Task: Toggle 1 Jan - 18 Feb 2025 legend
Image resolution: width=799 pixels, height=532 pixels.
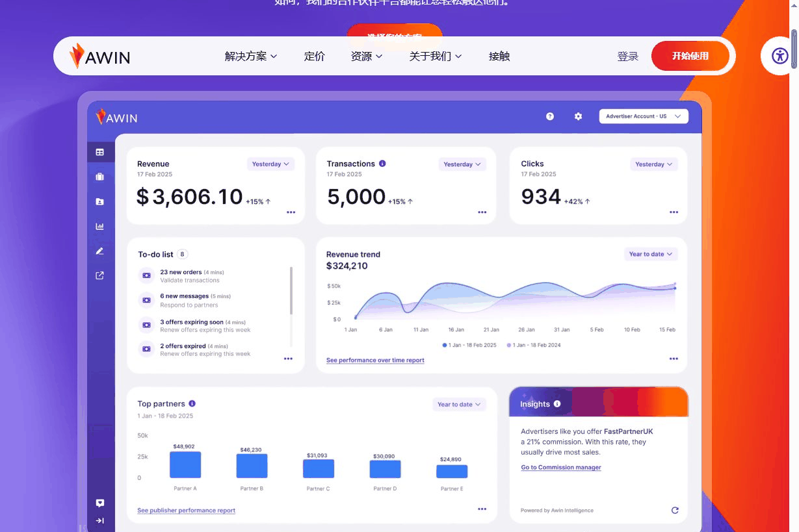Action: click(x=469, y=345)
